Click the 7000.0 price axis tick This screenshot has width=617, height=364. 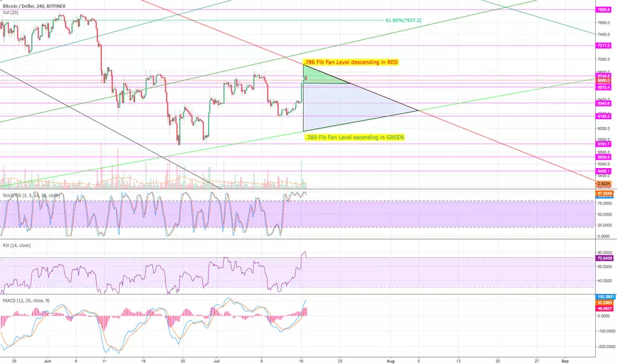click(x=603, y=60)
